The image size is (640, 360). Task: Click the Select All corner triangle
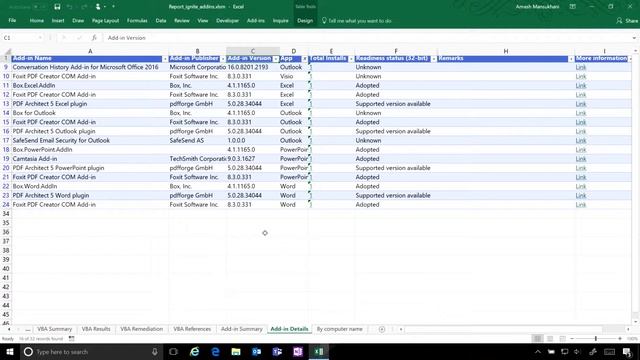click(8, 51)
